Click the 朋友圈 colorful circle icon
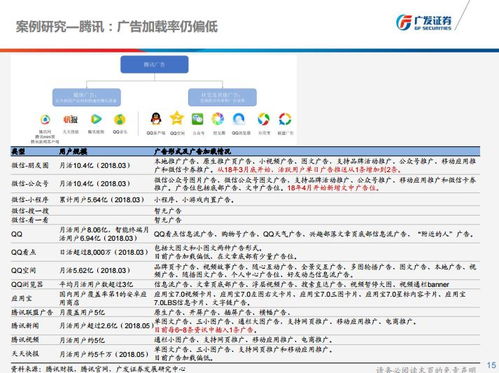Screen dimensions: 499x373 tap(218, 119)
